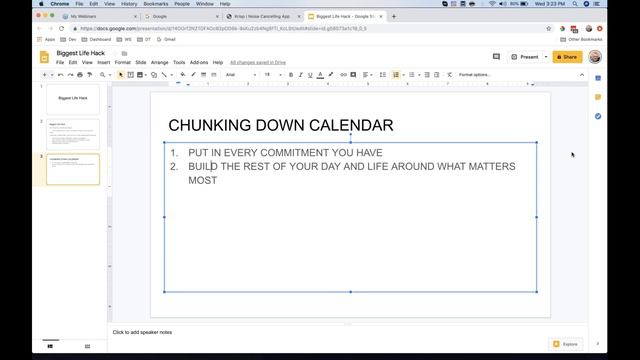Click Format options button
This screenshot has height=360, width=640.
tap(474, 75)
